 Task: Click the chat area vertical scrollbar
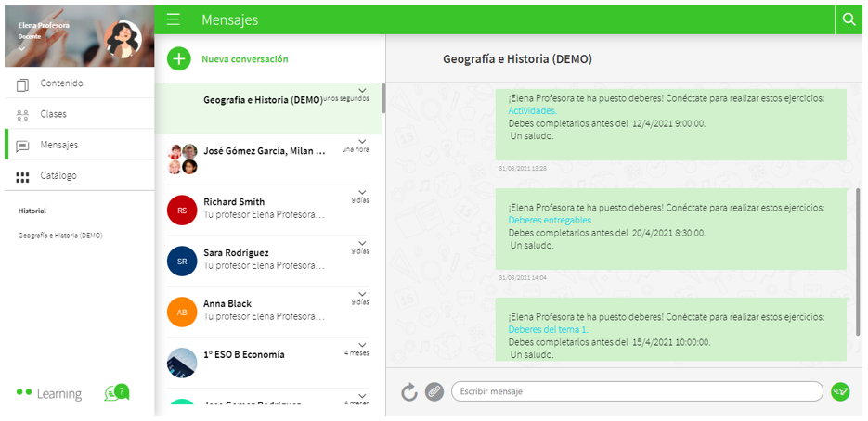[x=858, y=232]
